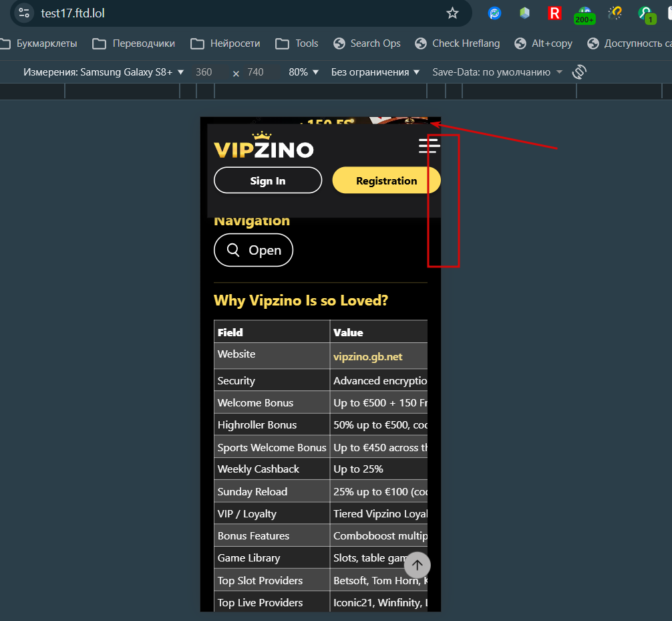Open the Букмарклеты bookmarks folder

pyautogui.click(x=39, y=43)
